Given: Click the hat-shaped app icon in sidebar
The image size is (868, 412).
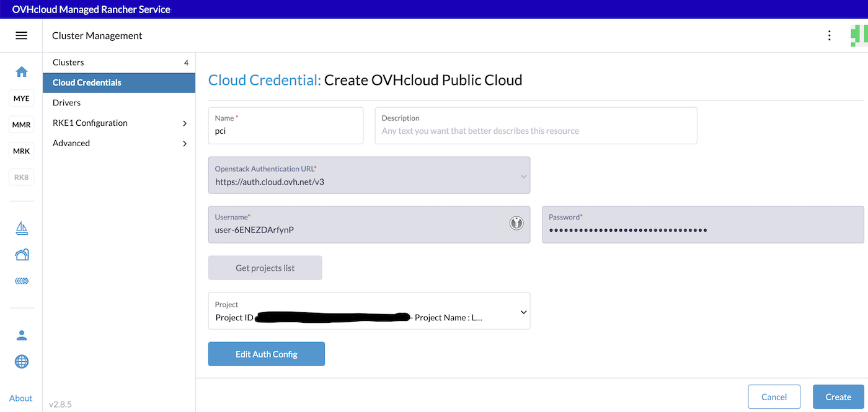Looking at the screenshot, I should coord(21,254).
